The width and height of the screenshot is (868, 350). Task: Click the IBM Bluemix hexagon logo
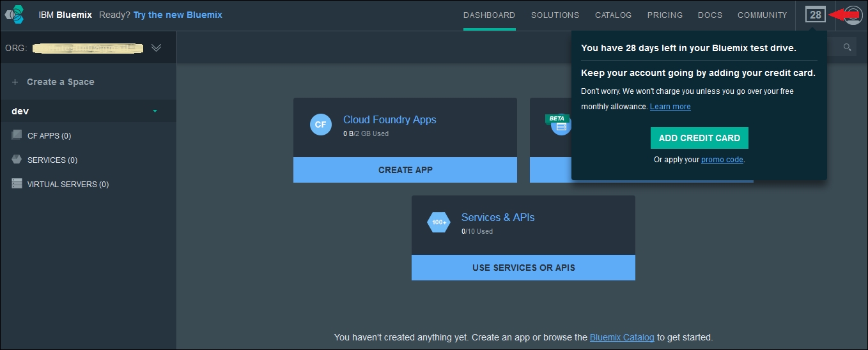coord(15,14)
